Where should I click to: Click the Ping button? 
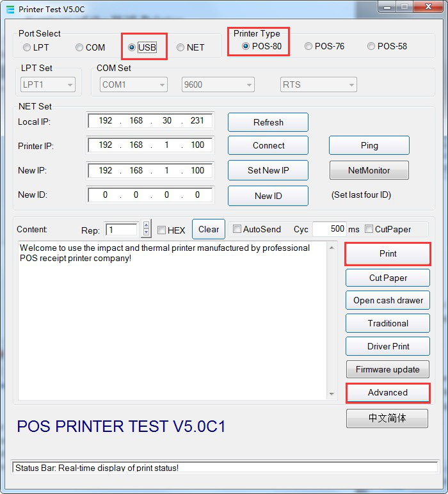tap(369, 145)
